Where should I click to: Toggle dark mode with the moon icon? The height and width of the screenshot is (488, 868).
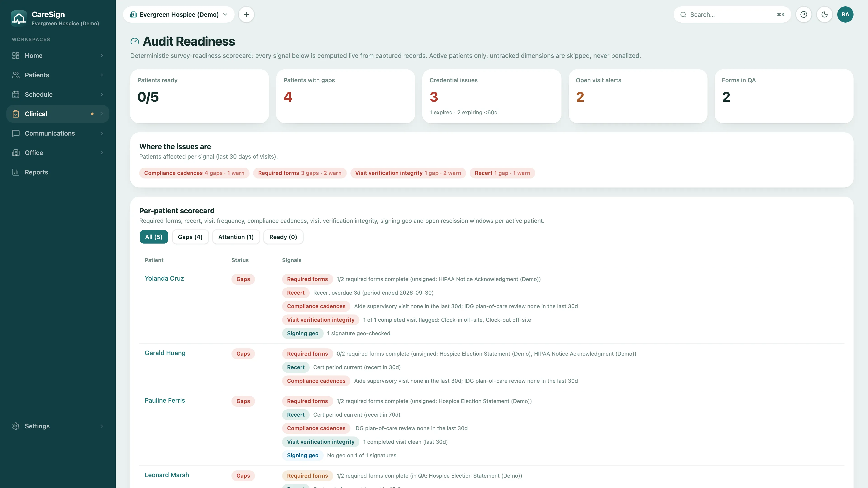[825, 14]
